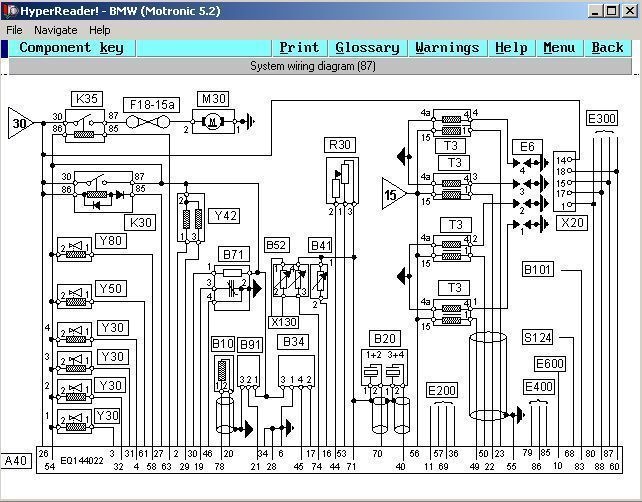The width and height of the screenshot is (642, 502).
Task: Click the terminal 30 triangle symbol
Action: coord(19,123)
